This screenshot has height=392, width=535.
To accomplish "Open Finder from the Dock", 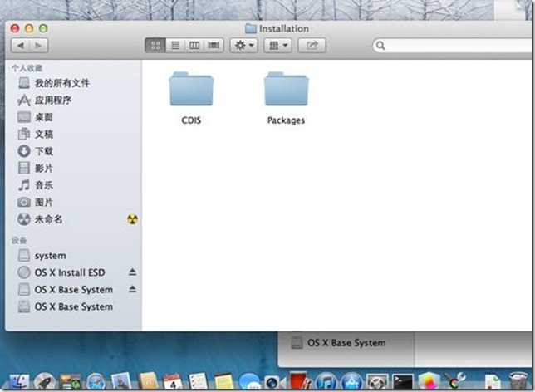I will click(19, 381).
